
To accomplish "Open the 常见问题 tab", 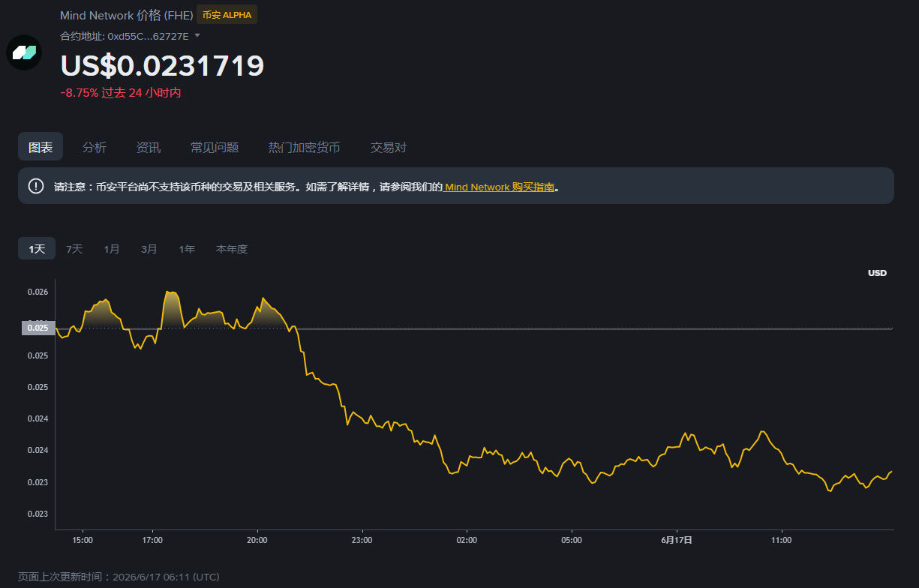I will coord(215,147).
